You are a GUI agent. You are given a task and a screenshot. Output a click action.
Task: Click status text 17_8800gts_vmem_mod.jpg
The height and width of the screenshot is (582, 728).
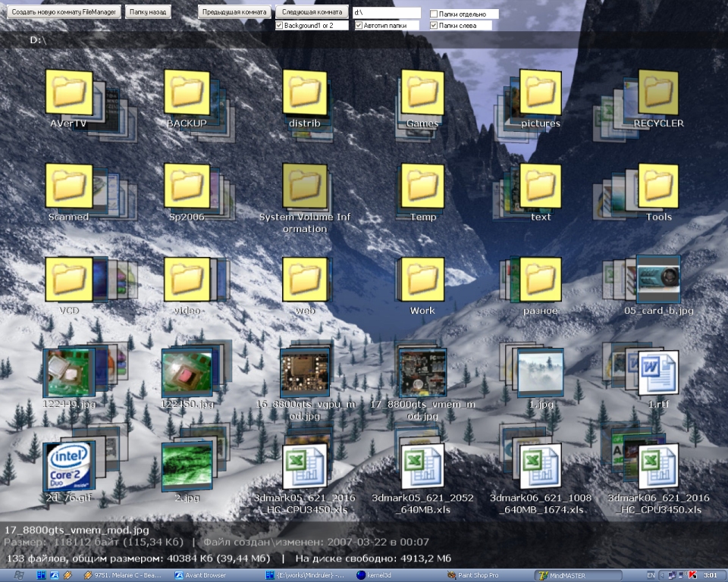point(77,530)
